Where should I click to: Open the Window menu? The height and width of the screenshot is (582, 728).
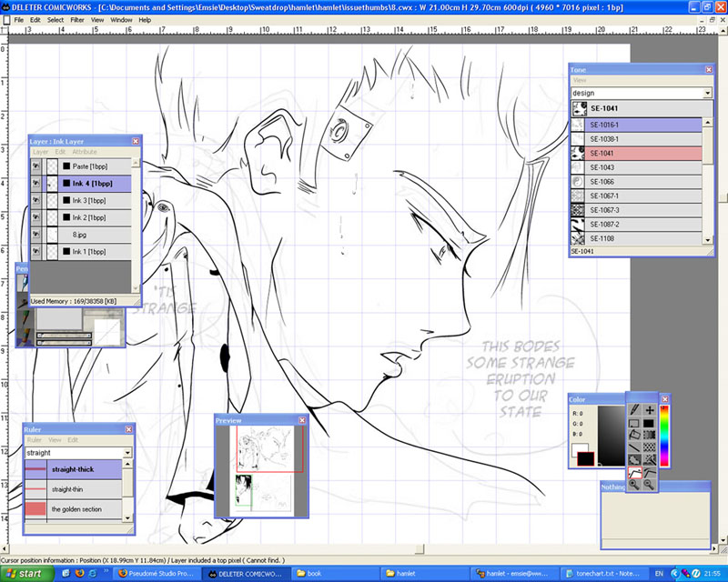[121, 20]
